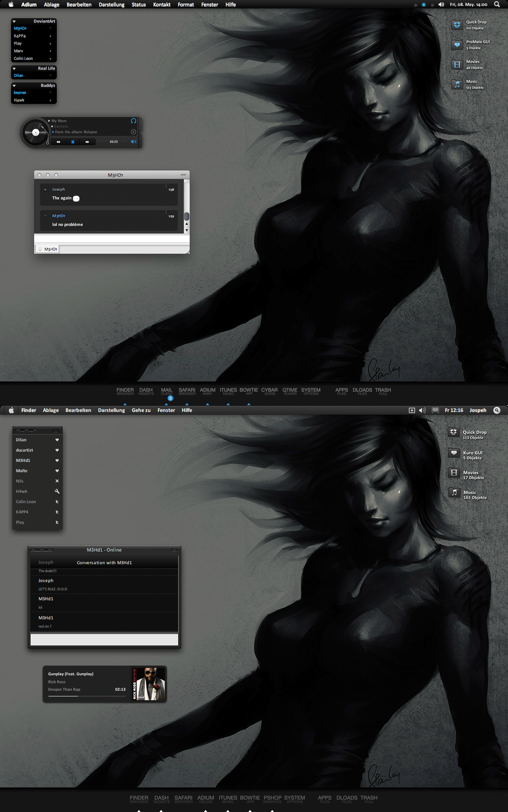Collapse the DeviantArt buddy group
The width and height of the screenshot is (508, 812).
pyautogui.click(x=14, y=21)
